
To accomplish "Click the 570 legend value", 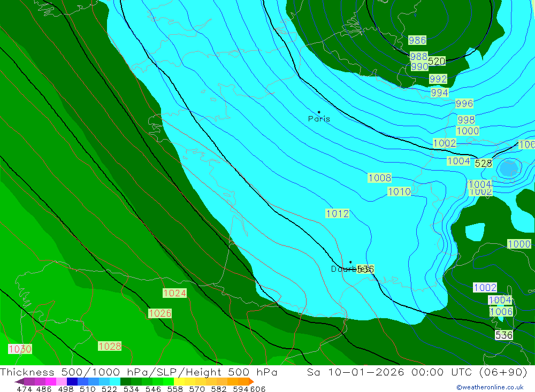I will (x=197, y=389).
